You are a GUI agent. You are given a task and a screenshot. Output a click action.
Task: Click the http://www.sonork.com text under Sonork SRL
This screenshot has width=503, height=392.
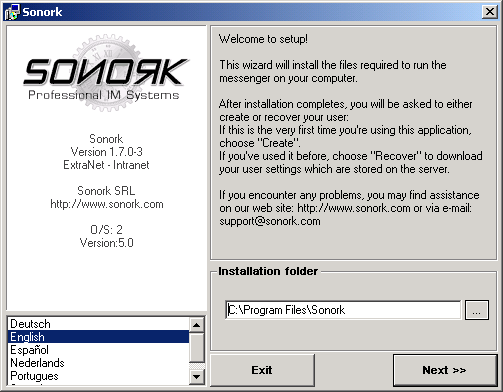(x=107, y=204)
